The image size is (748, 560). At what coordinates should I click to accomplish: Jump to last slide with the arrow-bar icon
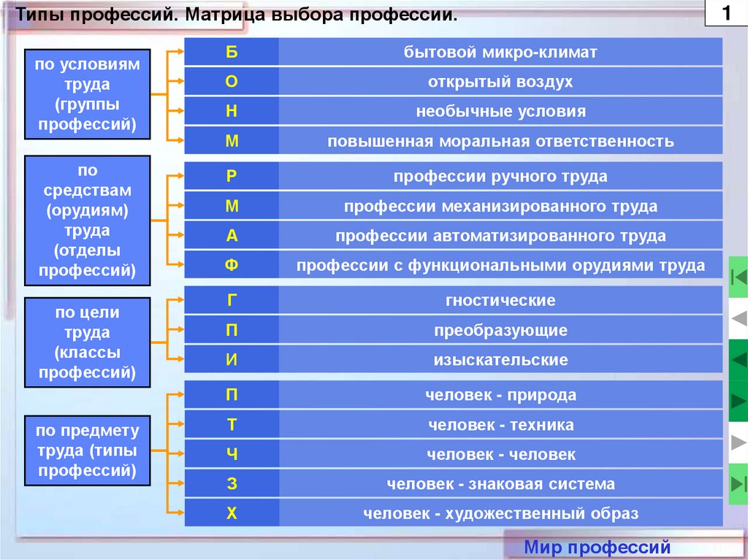pos(739,483)
